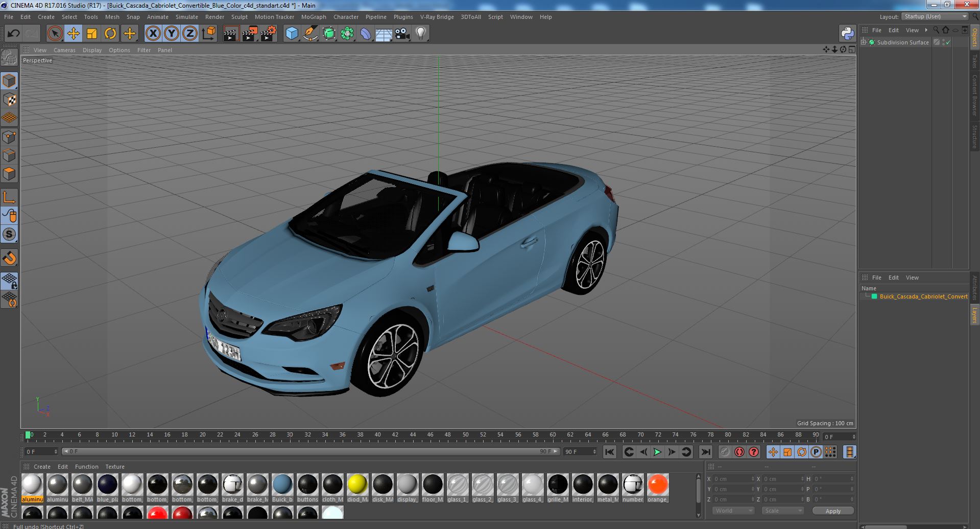This screenshot has height=529, width=980.
Task: Open the V-Ray Bridge menu
Action: 437,17
